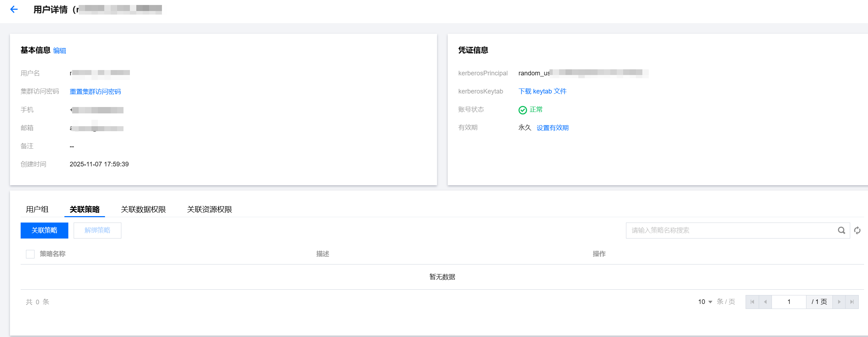The image size is (868, 337).
Task: Go to previous page arrow
Action: point(765,302)
